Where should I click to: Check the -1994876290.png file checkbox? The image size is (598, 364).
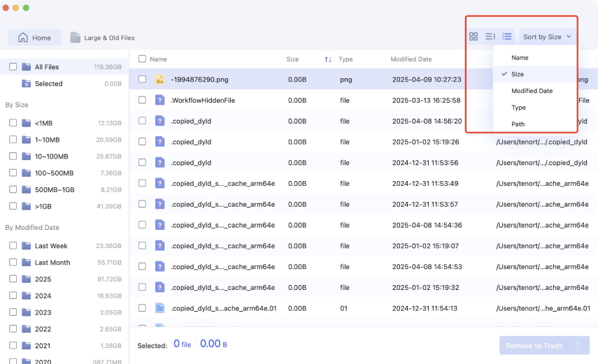(x=142, y=79)
